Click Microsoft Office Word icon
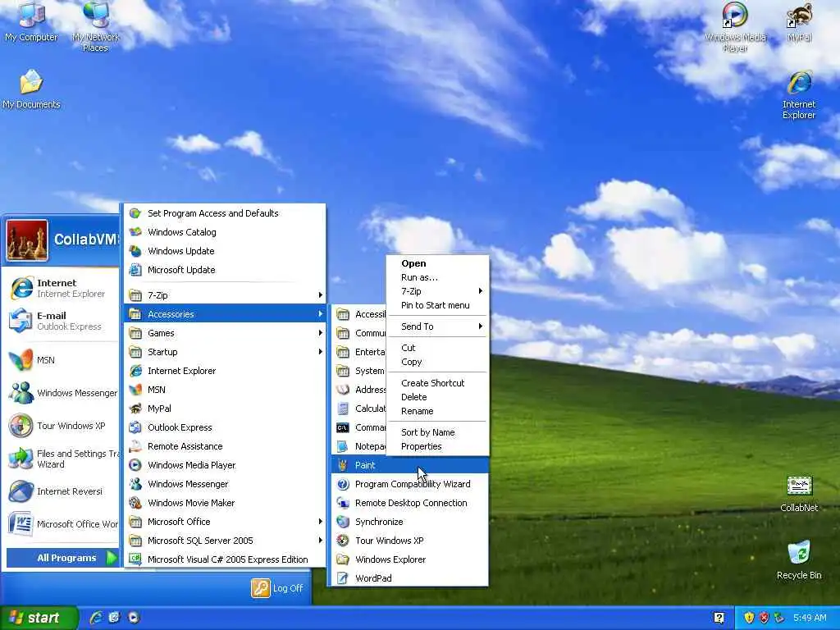 tap(21, 524)
